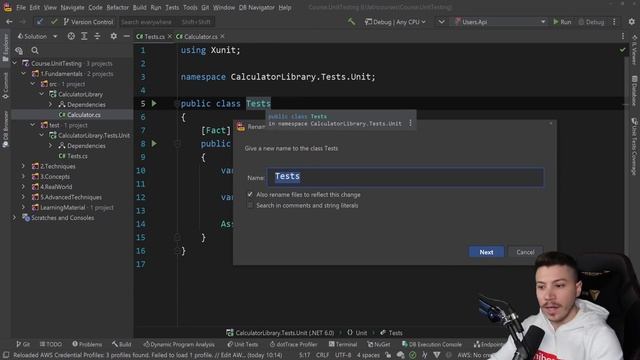Open the Refactor menu
Viewport: 640px width, 360px height.
click(118, 7)
